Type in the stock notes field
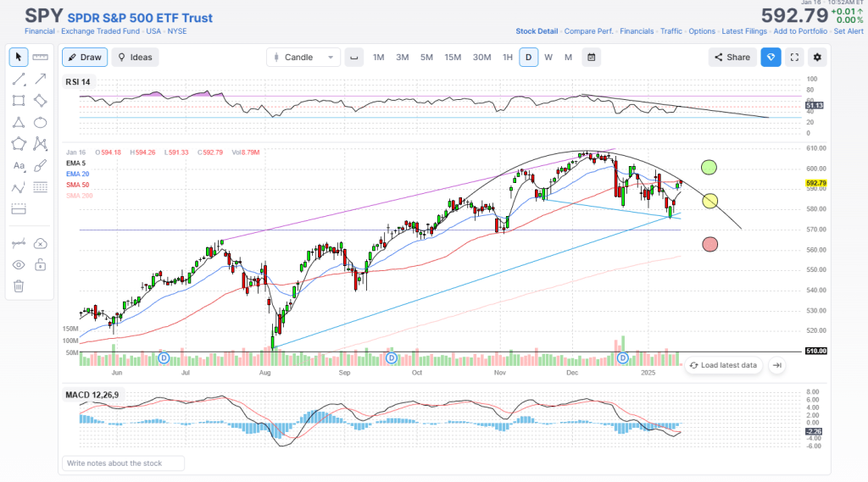Image resolution: width=868 pixels, height=482 pixels. tap(124, 463)
